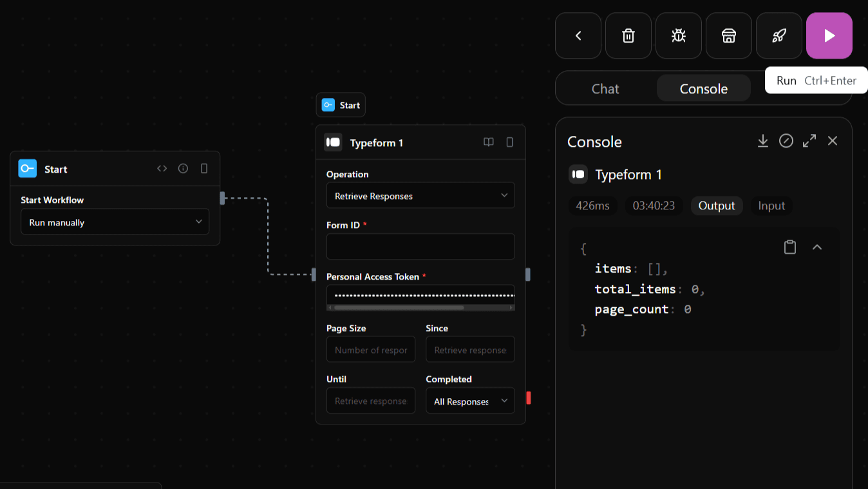
Task: Open the Typeform node documentation icon
Action: [489, 142]
